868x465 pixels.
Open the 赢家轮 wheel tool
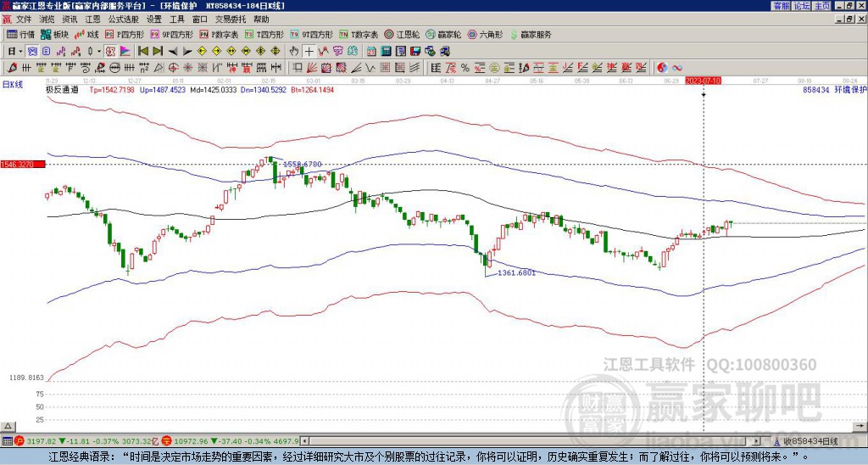[443, 34]
